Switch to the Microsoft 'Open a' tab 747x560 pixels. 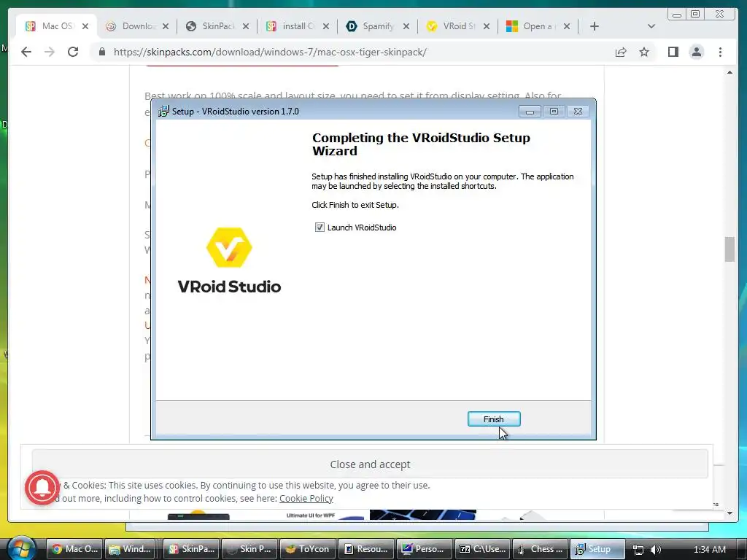tap(531, 26)
